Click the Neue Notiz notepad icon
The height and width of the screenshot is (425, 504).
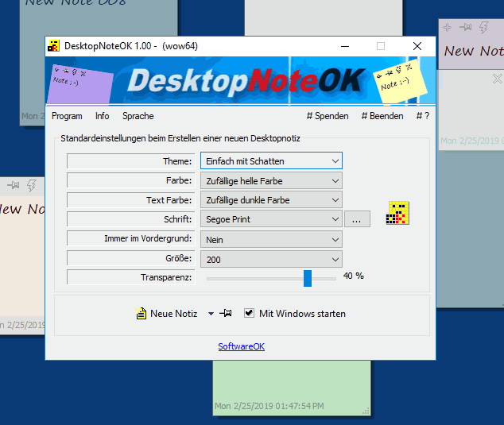pyautogui.click(x=141, y=313)
